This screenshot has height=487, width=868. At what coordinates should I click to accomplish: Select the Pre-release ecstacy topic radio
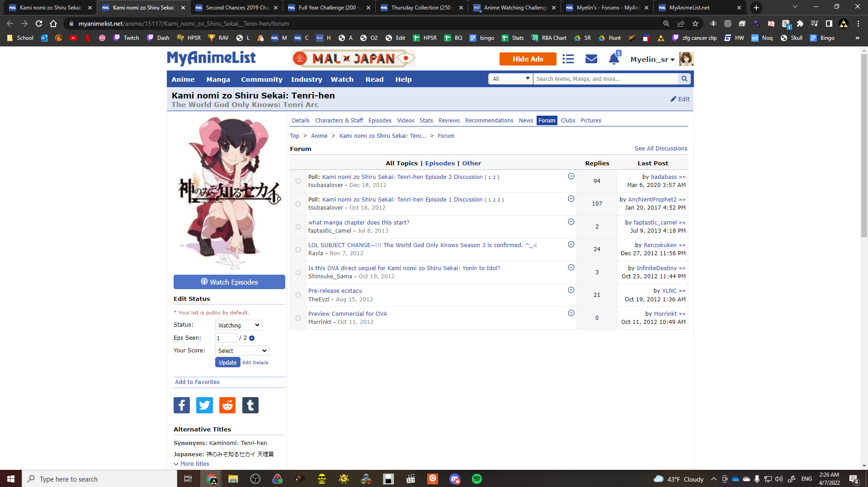click(x=298, y=295)
